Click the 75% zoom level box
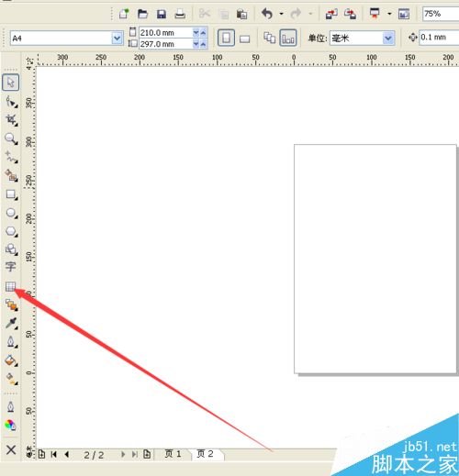The width and height of the screenshot is (459, 476). click(x=441, y=14)
